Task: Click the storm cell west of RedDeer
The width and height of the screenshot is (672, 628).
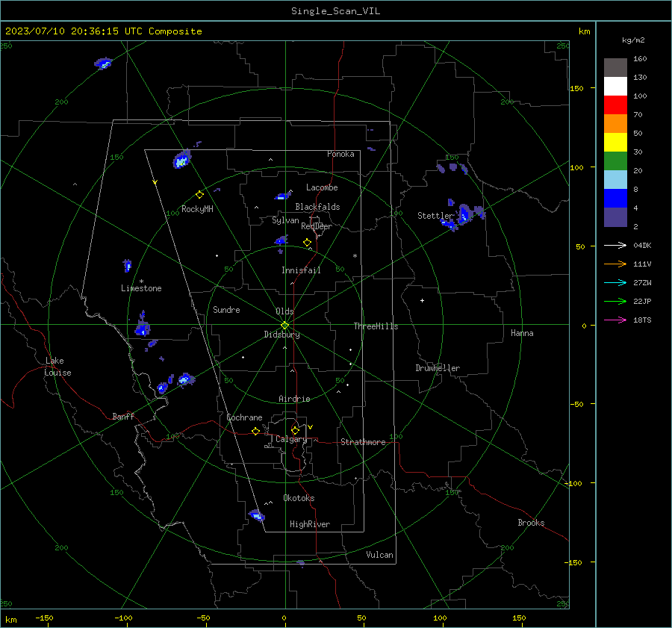Action: point(281,240)
